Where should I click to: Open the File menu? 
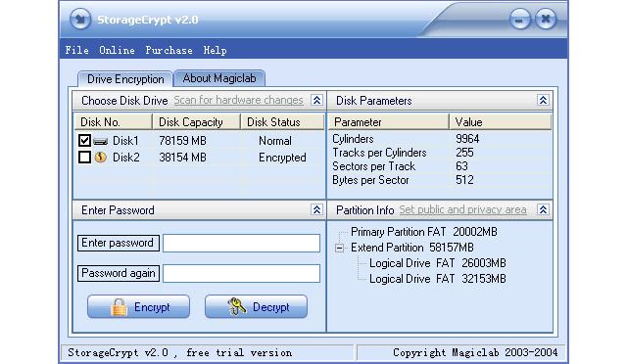click(76, 50)
